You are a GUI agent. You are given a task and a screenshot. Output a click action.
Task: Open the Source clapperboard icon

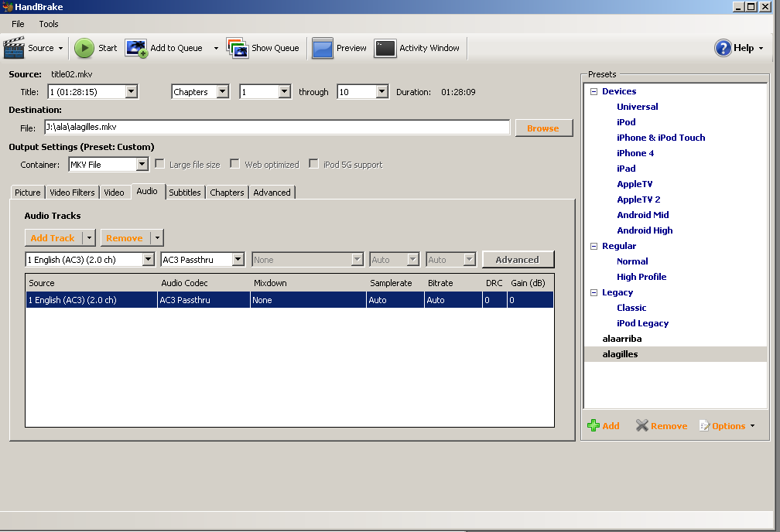point(13,48)
